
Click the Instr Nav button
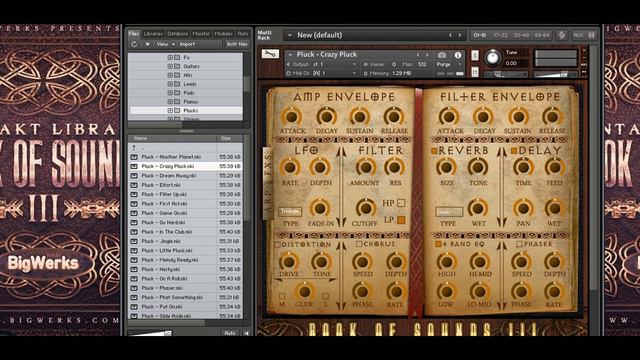(x=237, y=44)
